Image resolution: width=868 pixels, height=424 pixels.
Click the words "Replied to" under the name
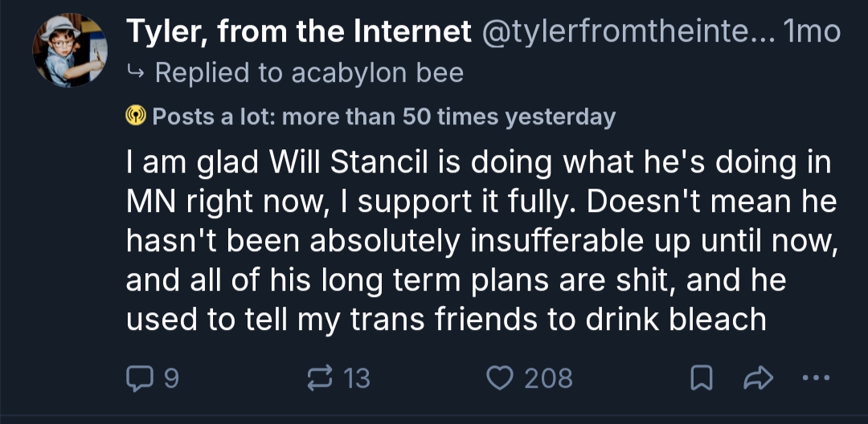[217, 73]
